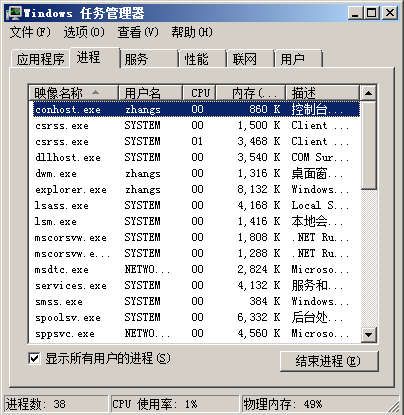404x415 pixels.
Task: Click the 01 CPU value cell
Action: click(197, 141)
